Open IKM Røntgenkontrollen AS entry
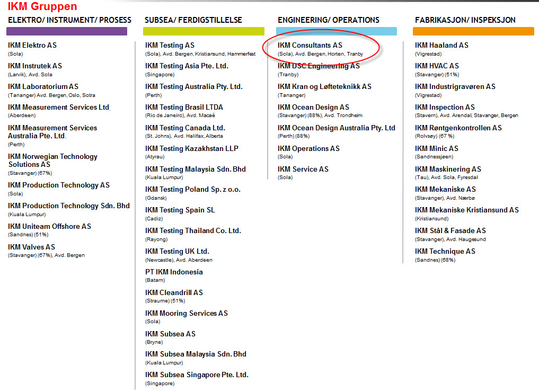This screenshot has height=392, width=539. click(x=458, y=128)
